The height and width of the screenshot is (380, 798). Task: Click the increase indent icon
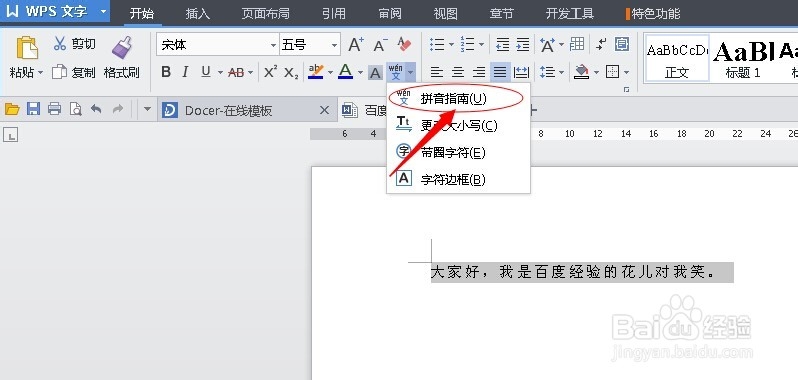[523, 44]
